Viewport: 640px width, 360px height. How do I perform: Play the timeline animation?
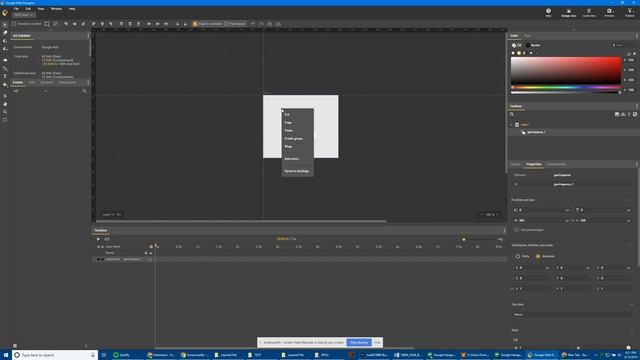coord(98,239)
